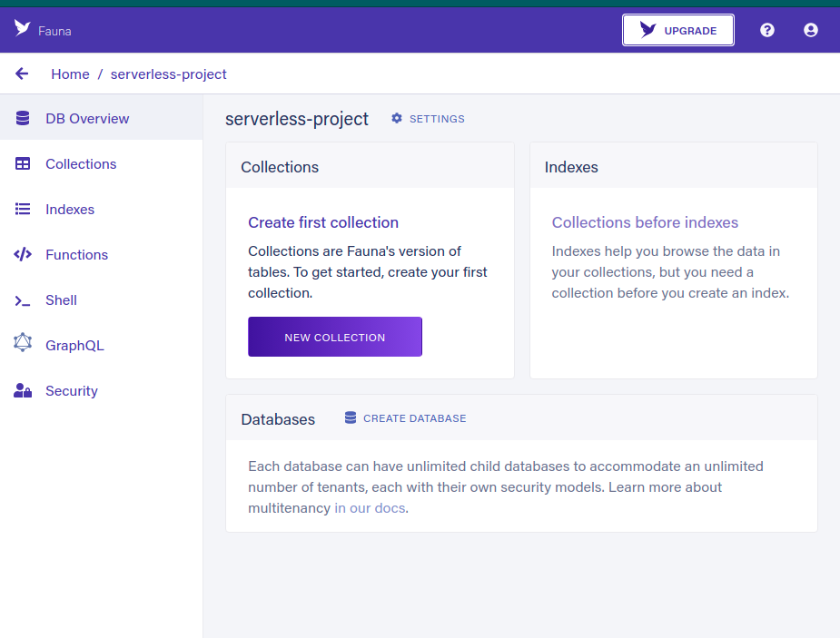The image size is (840, 638).
Task: Click the Upgrade button
Action: [678, 30]
